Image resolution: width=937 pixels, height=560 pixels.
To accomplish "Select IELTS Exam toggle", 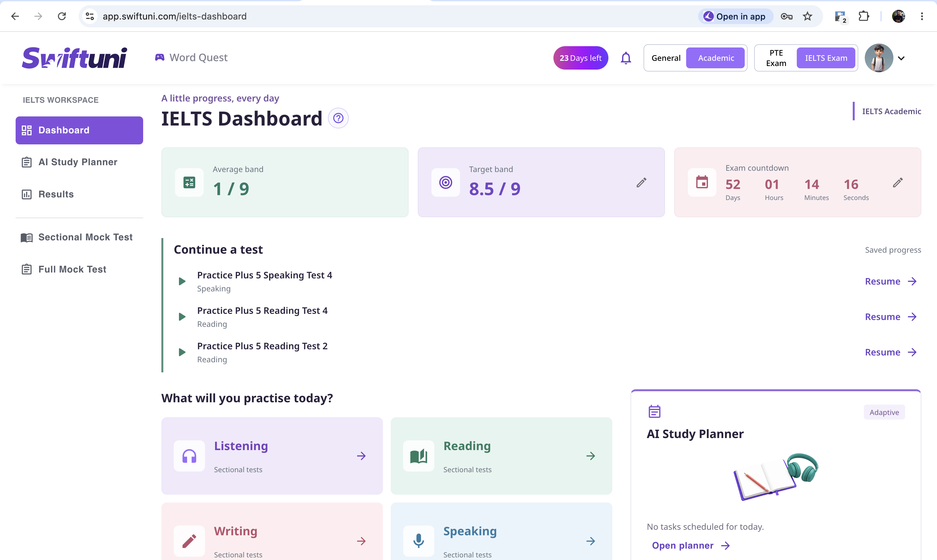I will pos(826,58).
